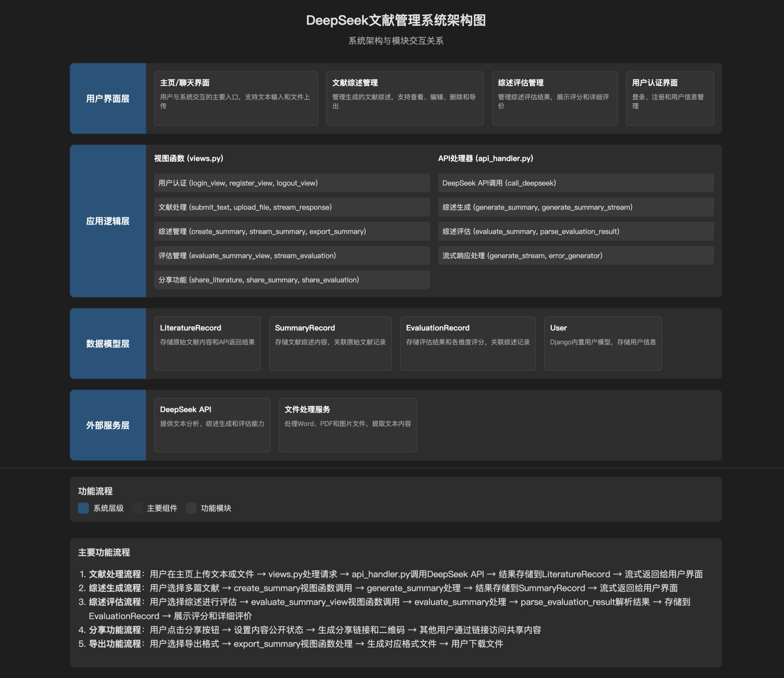
Task: Click the 主要功能流程 heading
Action: point(104,552)
